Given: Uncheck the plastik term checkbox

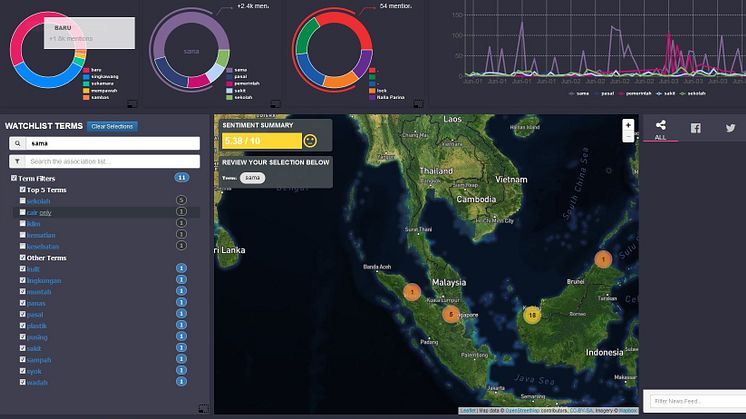Looking at the screenshot, I should pos(22,325).
